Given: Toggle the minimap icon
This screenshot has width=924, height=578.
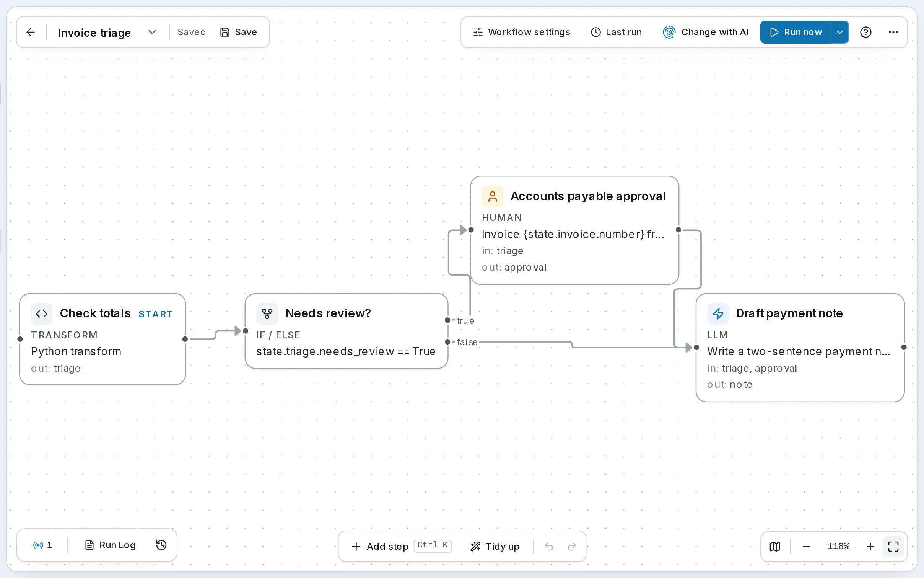Looking at the screenshot, I should pyautogui.click(x=775, y=546).
